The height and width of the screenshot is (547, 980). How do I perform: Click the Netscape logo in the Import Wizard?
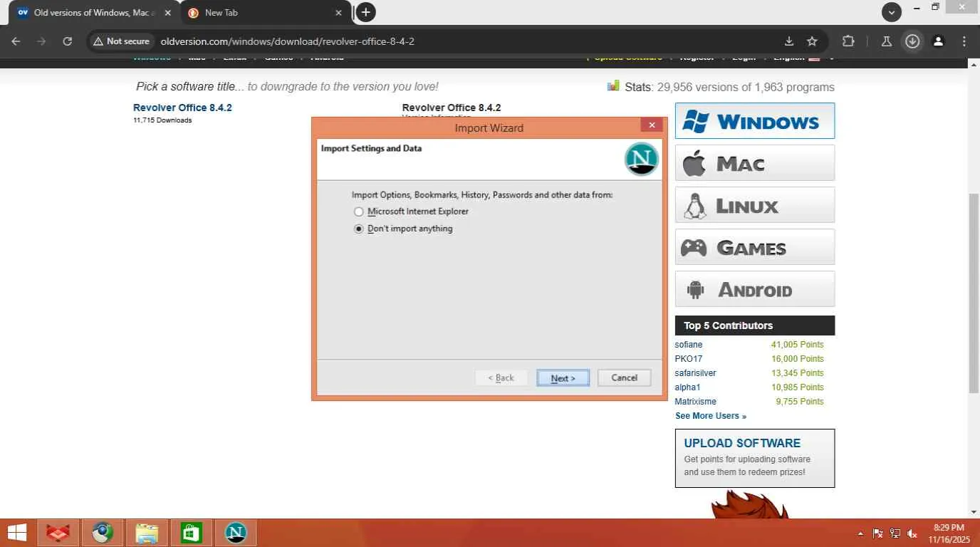click(x=641, y=159)
